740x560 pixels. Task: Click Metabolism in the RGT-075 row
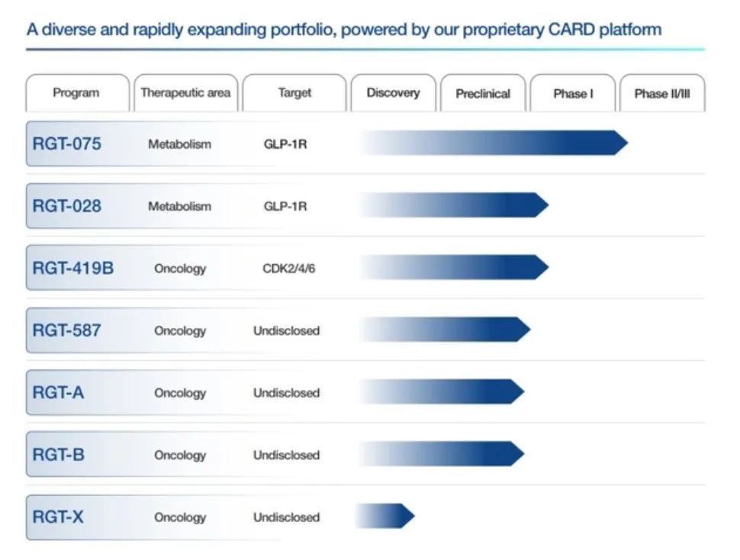[x=180, y=144]
